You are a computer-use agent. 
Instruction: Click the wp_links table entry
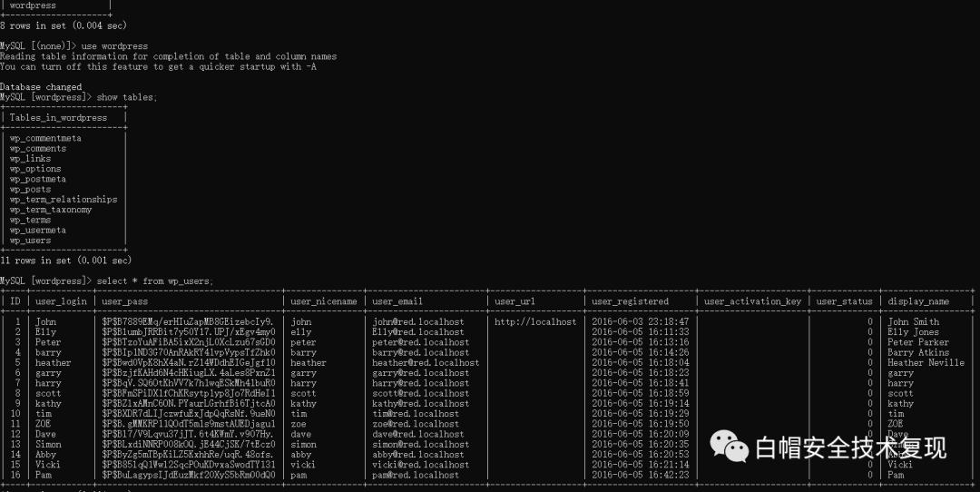[30, 159]
